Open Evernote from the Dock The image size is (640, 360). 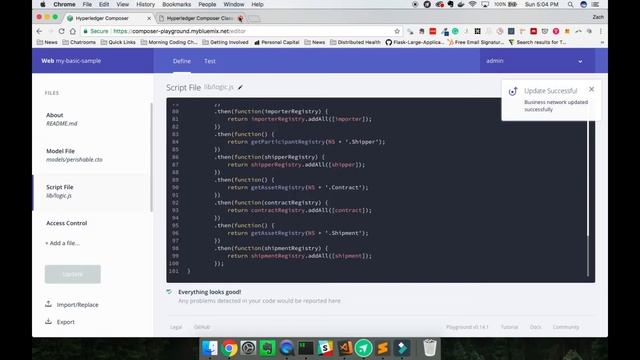click(x=267, y=348)
